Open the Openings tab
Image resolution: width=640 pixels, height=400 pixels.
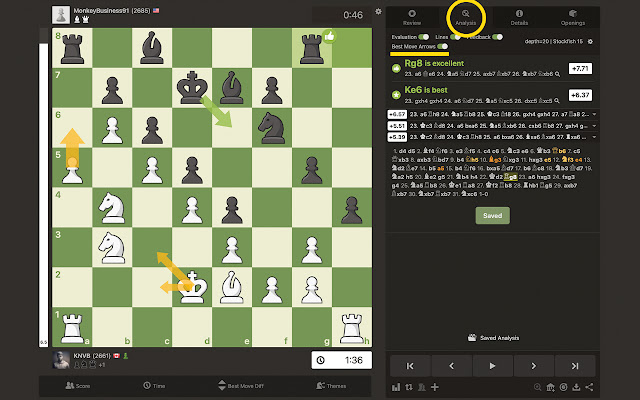573,18
